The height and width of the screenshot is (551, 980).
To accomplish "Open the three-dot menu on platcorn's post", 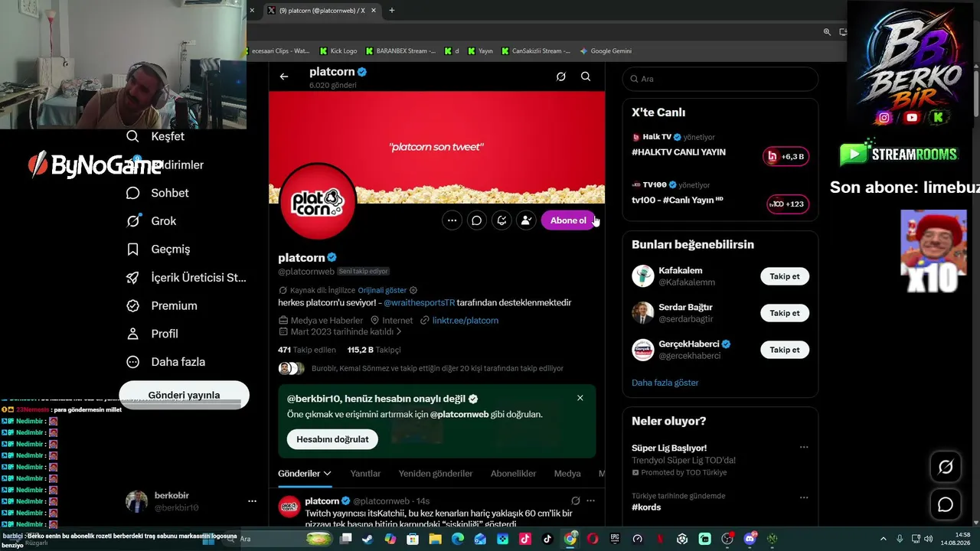I will click(590, 501).
